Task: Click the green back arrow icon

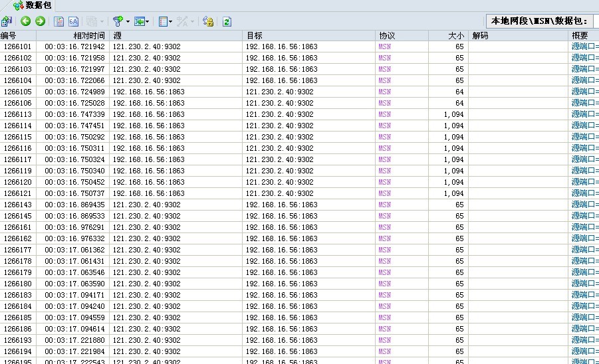Action: 26,21
